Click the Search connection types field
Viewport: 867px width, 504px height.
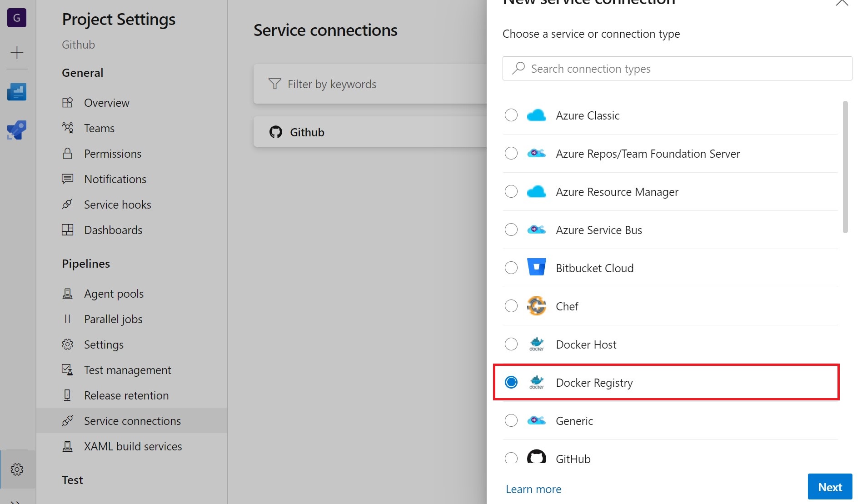pyautogui.click(x=677, y=68)
